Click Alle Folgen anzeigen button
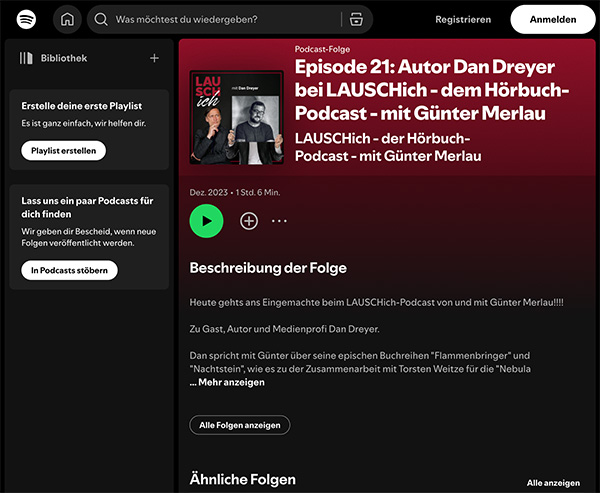This screenshot has height=493, width=600. pos(240,425)
